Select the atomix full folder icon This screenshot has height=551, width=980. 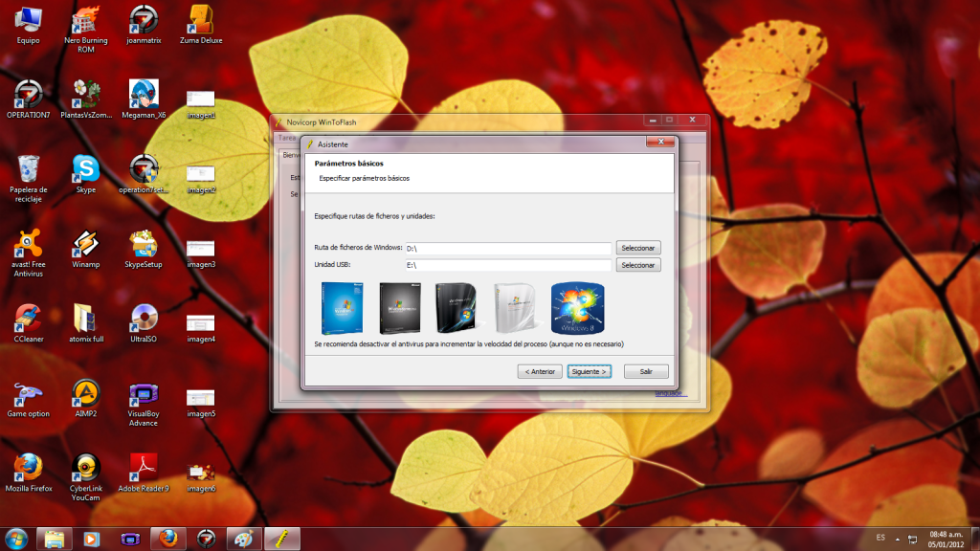click(x=85, y=323)
